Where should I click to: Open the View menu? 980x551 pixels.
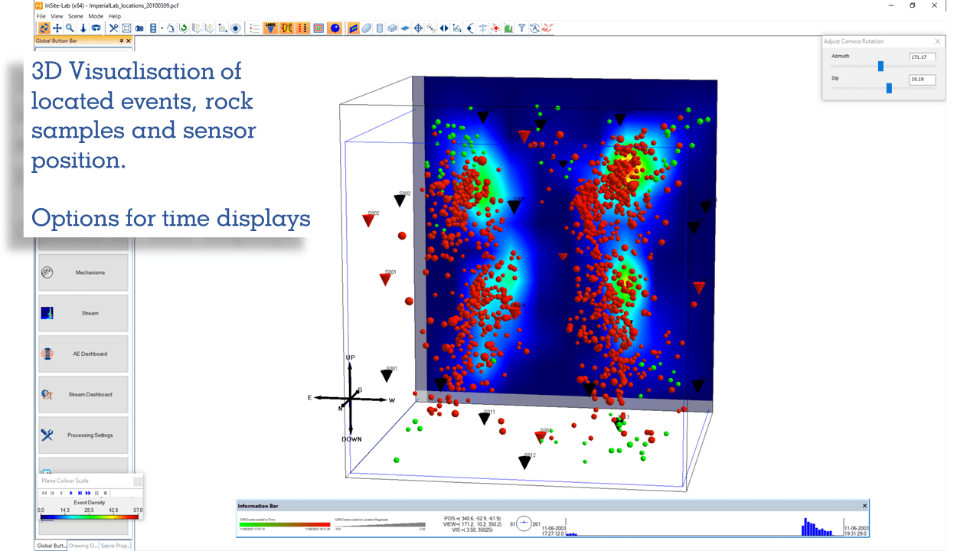point(57,16)
